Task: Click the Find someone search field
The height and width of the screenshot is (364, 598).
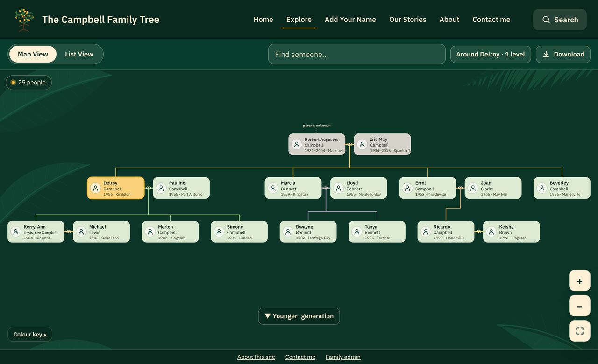Action: click(357, 54)
